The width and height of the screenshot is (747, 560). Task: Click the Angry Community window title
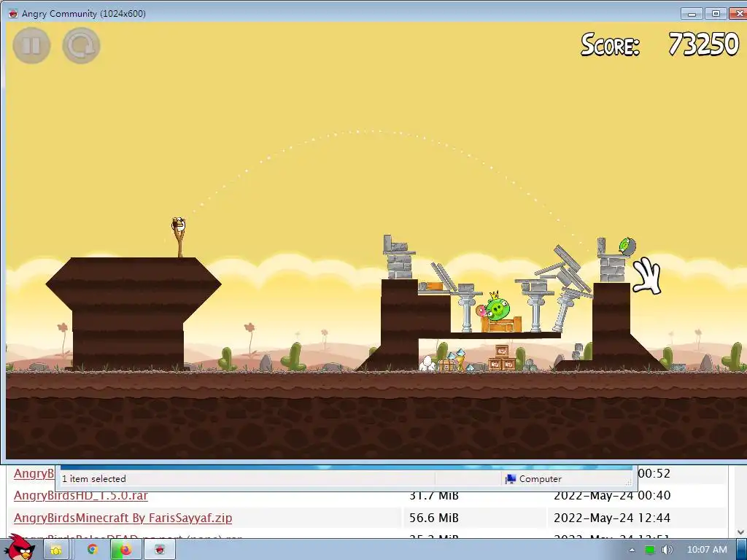tap(83, 13)
